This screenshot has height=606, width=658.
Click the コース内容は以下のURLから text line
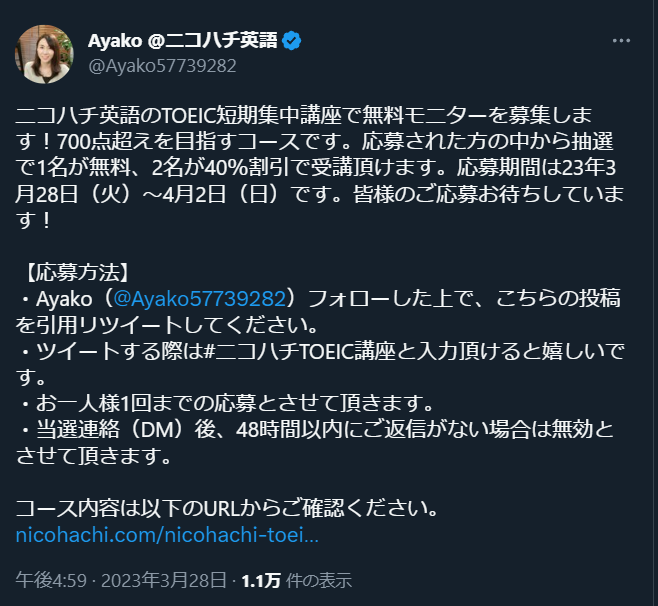(228, 507)
